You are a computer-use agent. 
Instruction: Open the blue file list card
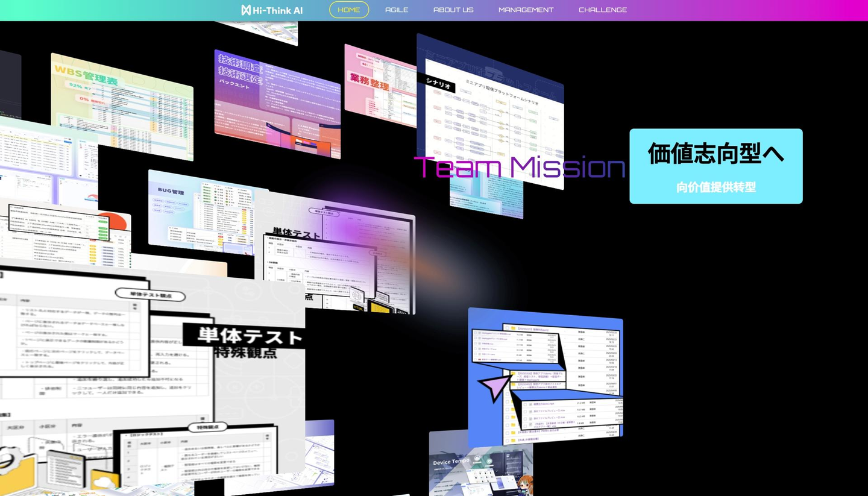click(x=546, y=378)
